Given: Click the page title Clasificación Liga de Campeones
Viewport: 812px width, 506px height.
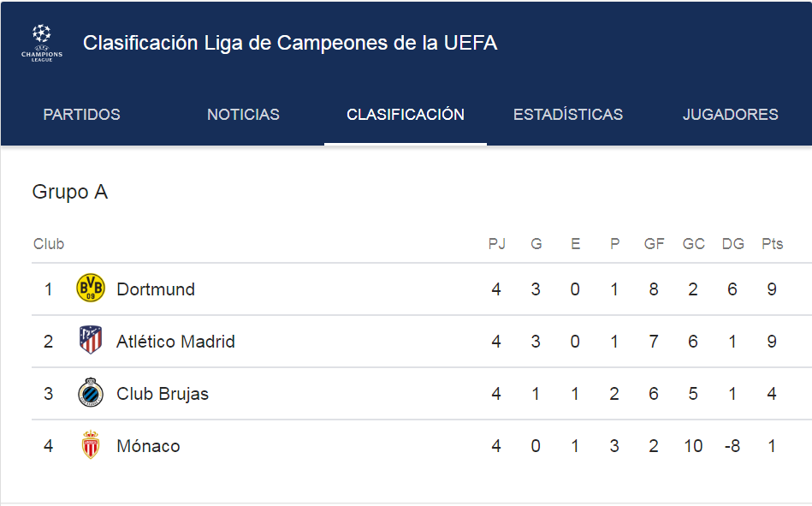Looking at the screenshot, I should click(290, 43).
